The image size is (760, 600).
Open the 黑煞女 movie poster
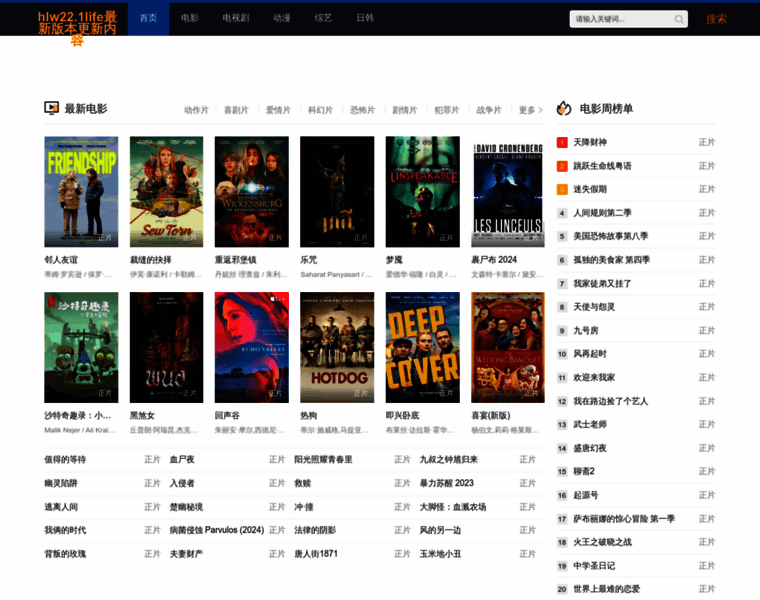point(166,347)
